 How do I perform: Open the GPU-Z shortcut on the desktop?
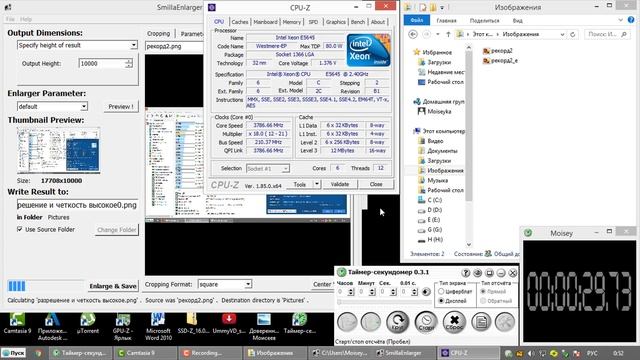tap(122, 327)
